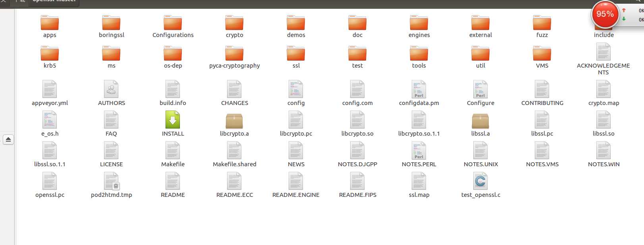Select the README file icon
644x245 pixels.
point(173,181)
